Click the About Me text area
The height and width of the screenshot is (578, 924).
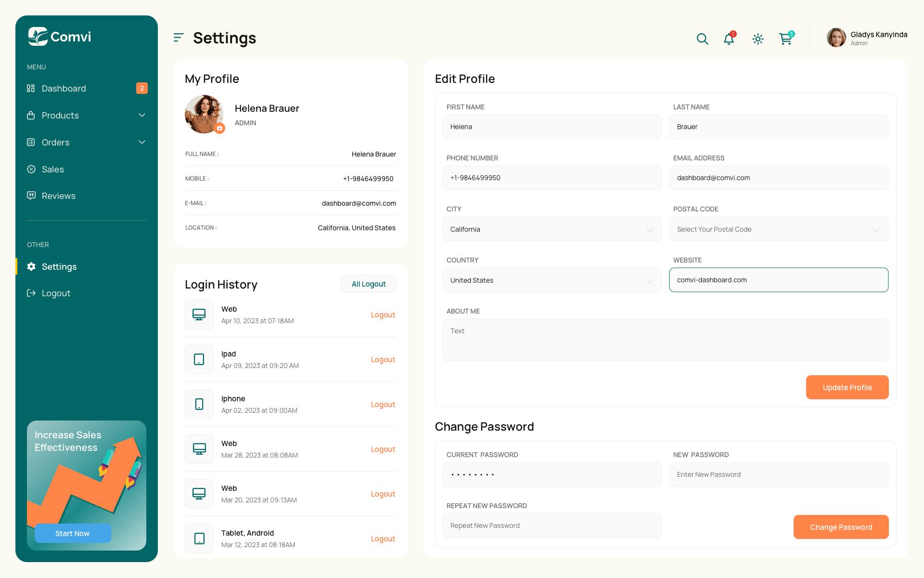click(x=666, y=340)
